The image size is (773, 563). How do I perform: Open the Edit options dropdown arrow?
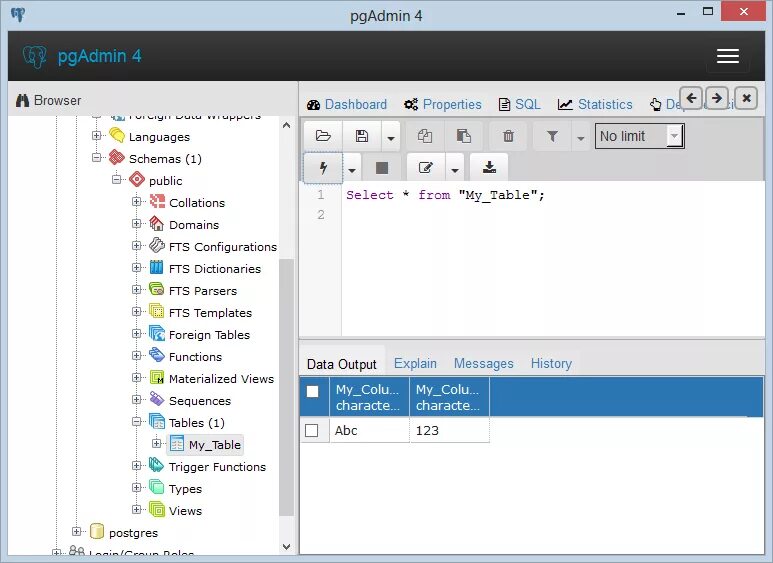click(x=455, y=170)
